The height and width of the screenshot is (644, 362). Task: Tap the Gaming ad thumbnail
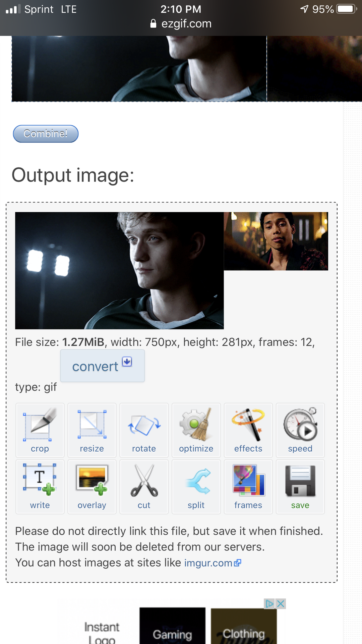click(172, 626)
